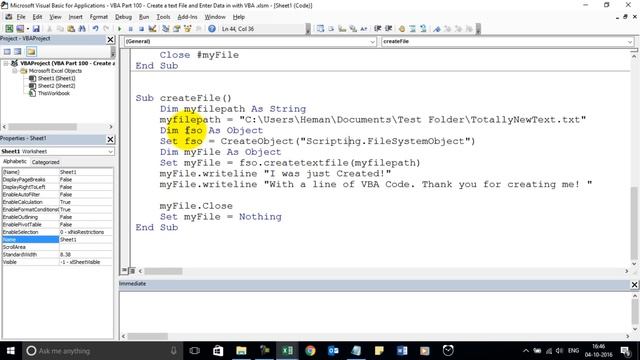The height and width of the screenshot is (360, 640).
Task: Open Object Browser via toolbar icon
Action: (188, 29)
